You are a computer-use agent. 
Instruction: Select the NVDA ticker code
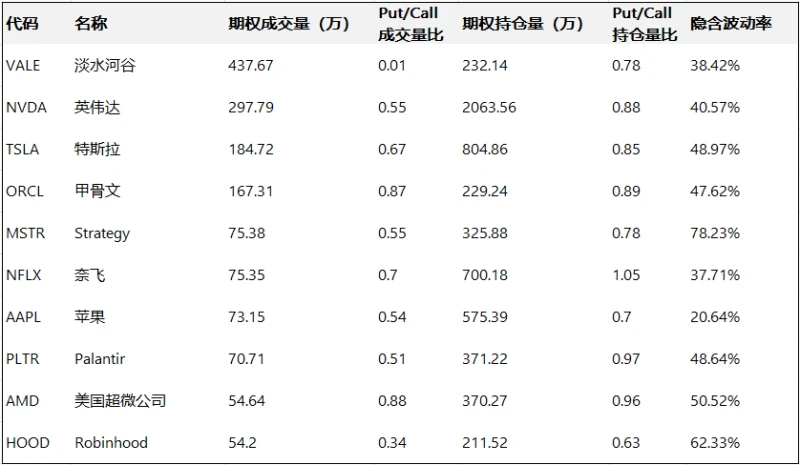tap(26, 108)
